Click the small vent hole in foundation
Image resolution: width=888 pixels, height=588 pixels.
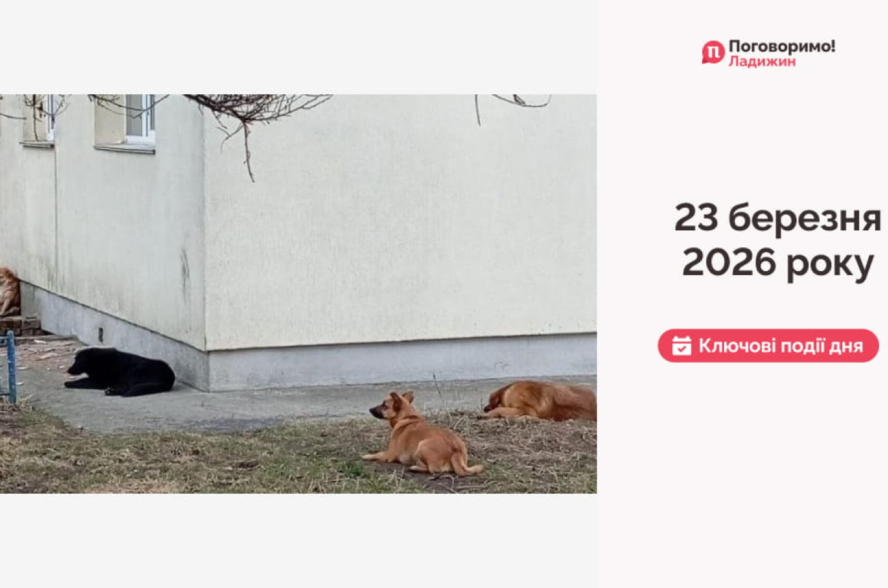coord(101,335)
